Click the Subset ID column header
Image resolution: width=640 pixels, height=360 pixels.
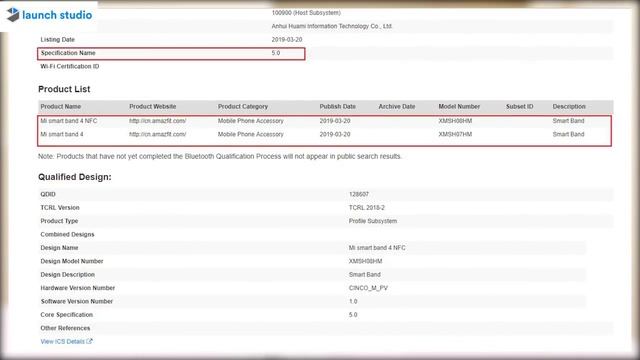(x=520, y=107)
